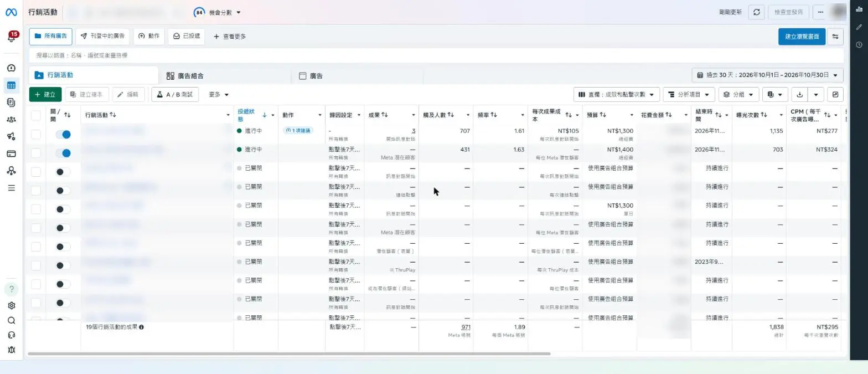Open all tools hamburger menu icon

coord(11,188)
